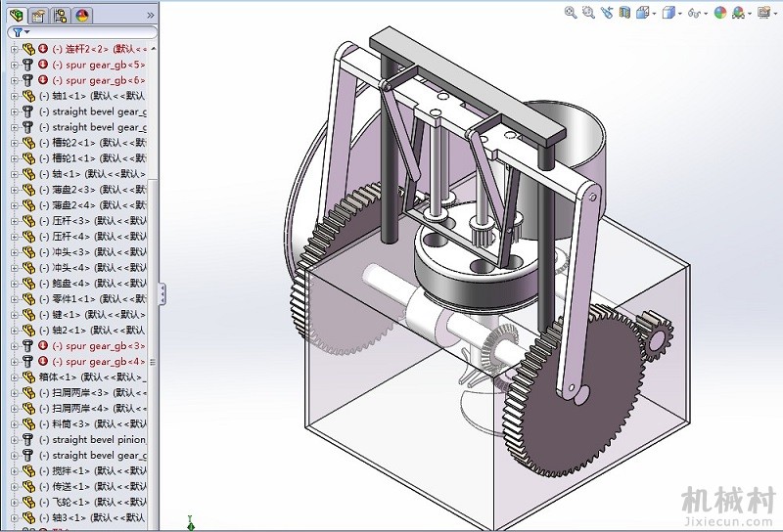Click the scroll-up arrow of the tree
This screenshot has width=783, height=532.
click(153, 49)
